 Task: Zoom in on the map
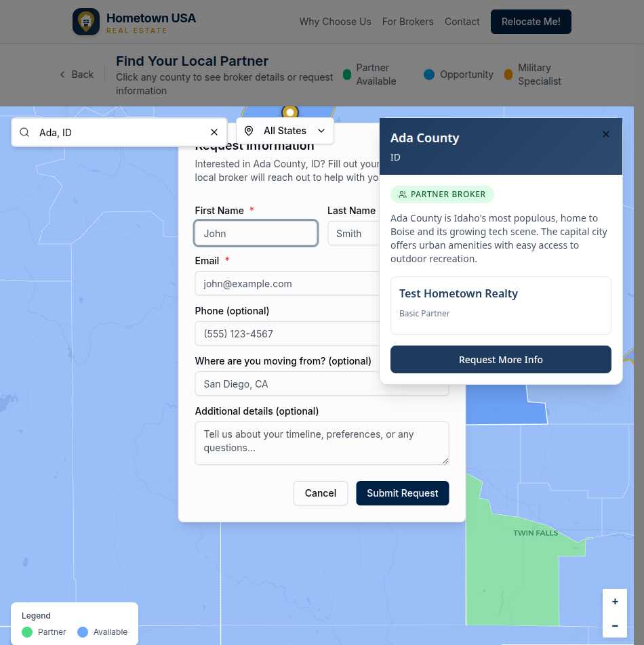click(615, 602)
